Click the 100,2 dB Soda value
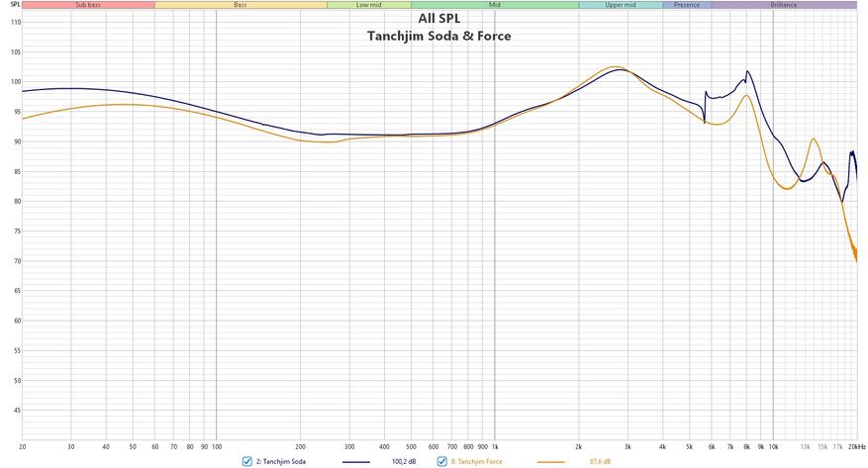The height and width of the screenshot is (468, 868). [404, 461]
